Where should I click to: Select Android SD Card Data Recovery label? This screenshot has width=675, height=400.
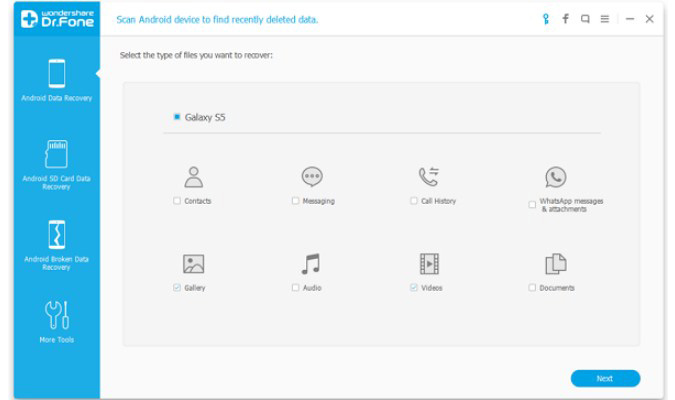click(x=56, y=183)
